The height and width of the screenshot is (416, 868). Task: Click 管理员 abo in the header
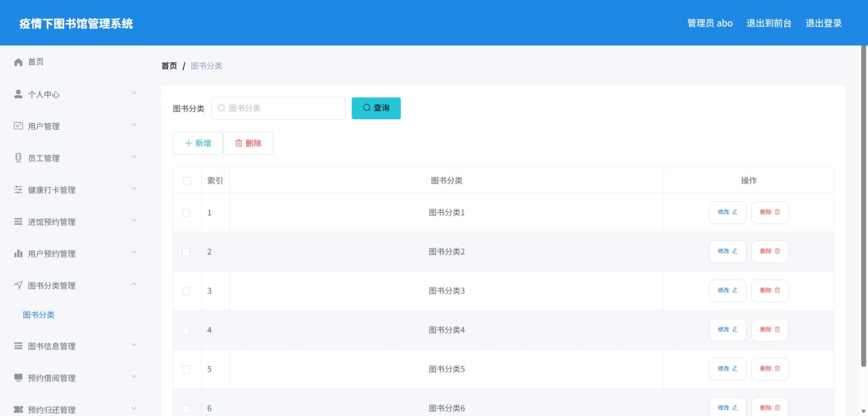coord(710,23)
